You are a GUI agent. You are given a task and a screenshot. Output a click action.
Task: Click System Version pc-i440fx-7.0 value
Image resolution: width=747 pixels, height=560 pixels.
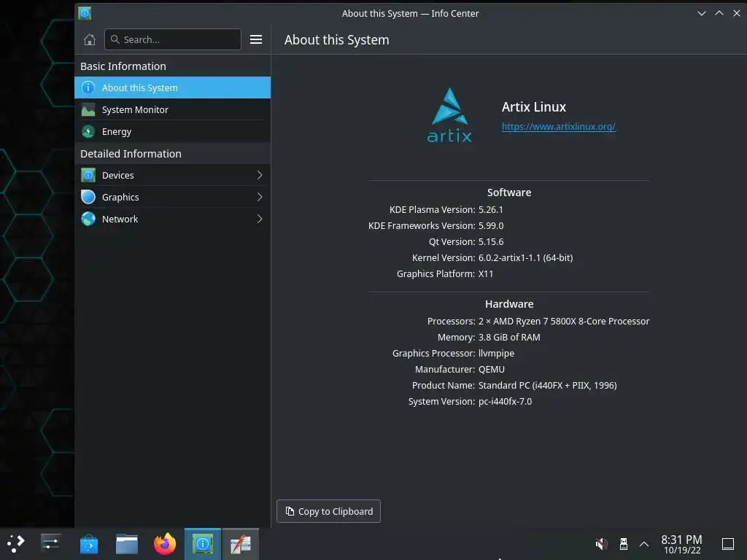point(505,402)
